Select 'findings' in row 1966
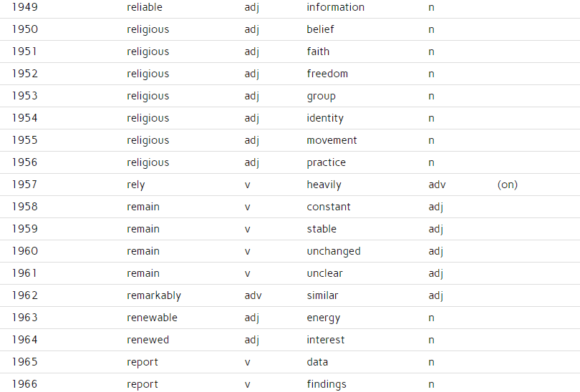 327,385
